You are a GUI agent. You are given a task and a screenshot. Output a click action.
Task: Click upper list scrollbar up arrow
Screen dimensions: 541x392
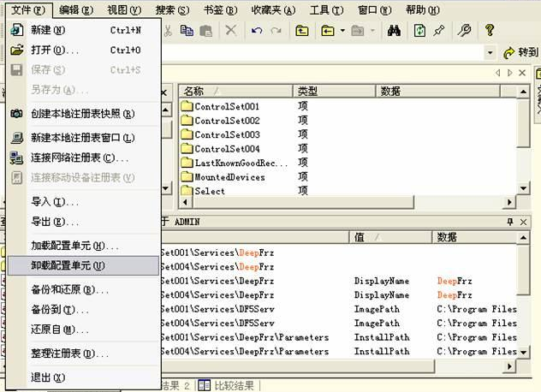coord(523,92)
